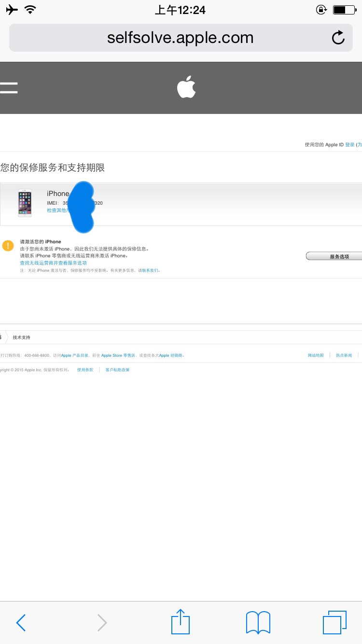Open the 热点新闻 footer link
Viewport: 362px width, 644px height.
(344, 355)
